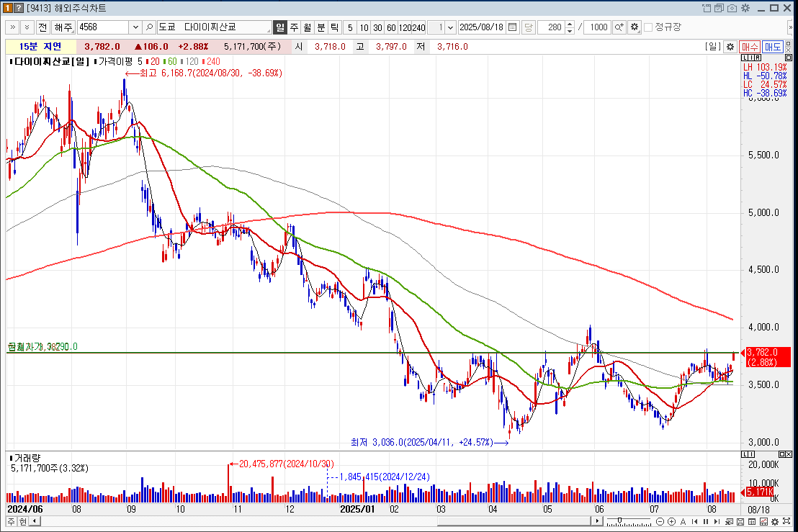Click the camera screenshot icon in title bar

point(732,8)
